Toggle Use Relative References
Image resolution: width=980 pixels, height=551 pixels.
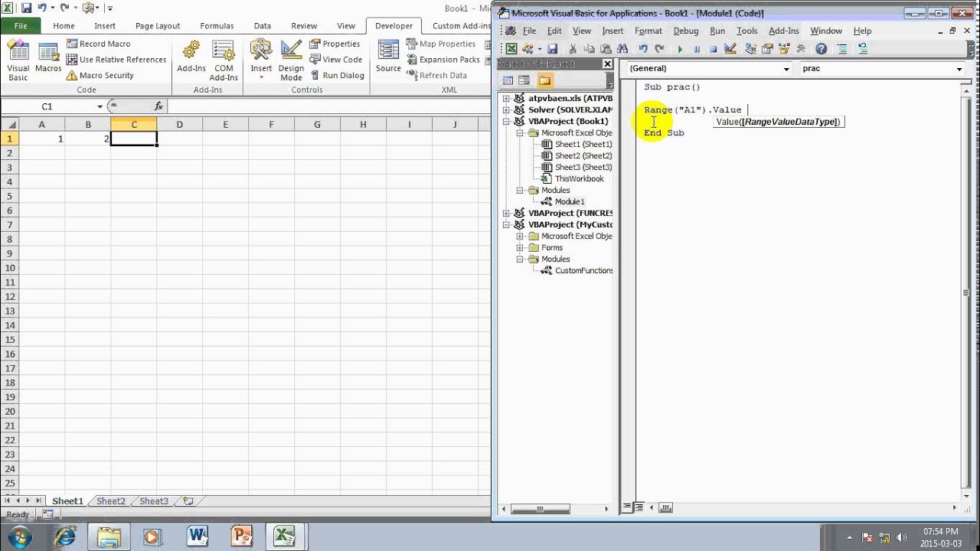[116, 60]
